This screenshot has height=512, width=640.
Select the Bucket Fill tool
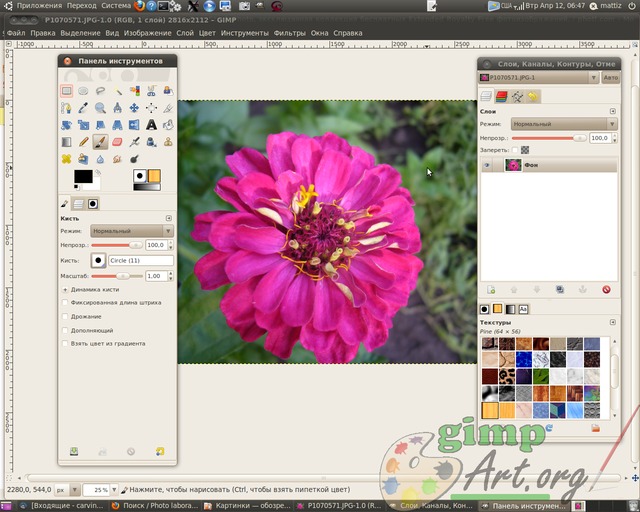(x=168, y=125)
